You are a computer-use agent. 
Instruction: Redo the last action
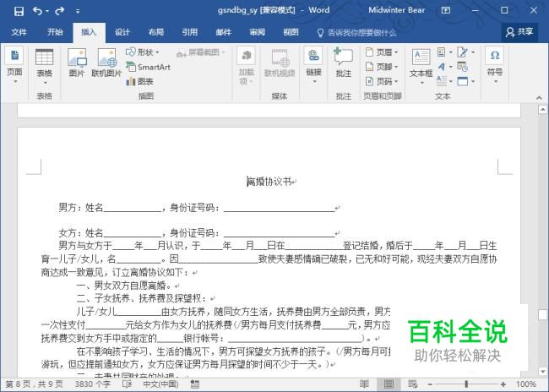(59, 11)
